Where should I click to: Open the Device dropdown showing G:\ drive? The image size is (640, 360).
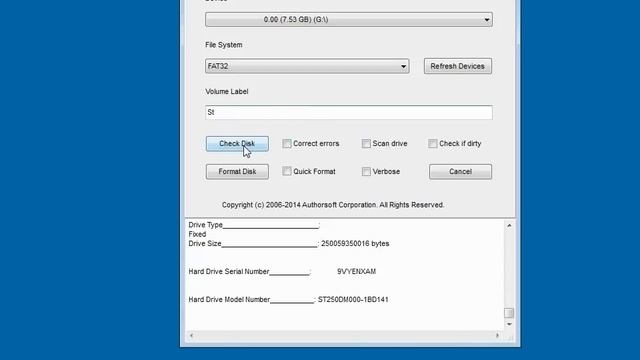(349, 20)
